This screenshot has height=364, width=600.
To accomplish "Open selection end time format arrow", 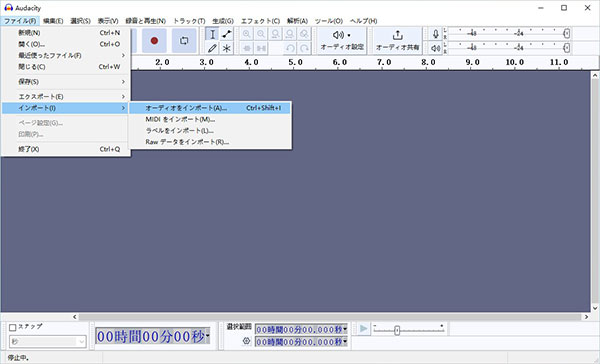I will point(345,341).
